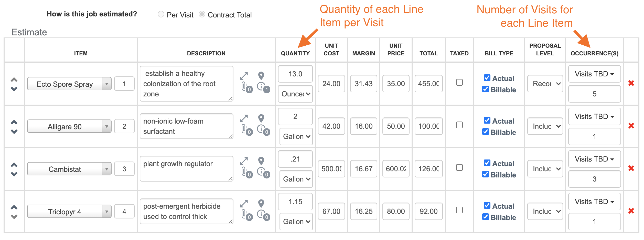644x240 pixels.
Task: Click the occurrences field showing 5
Action: click(x=594, y=94)
